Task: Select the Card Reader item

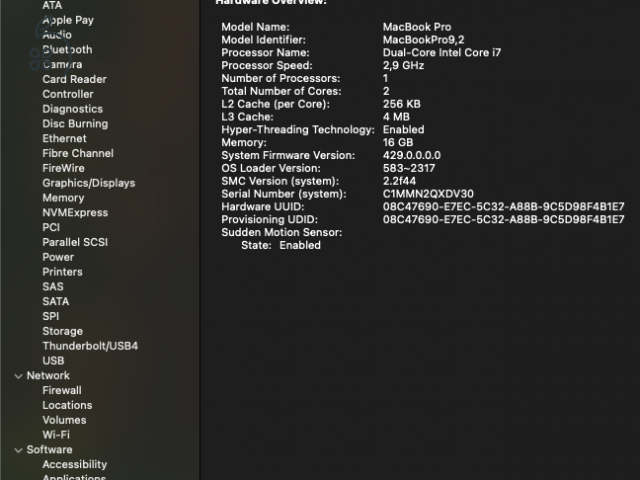Action: pyautogui.click(x=74, y=79)
